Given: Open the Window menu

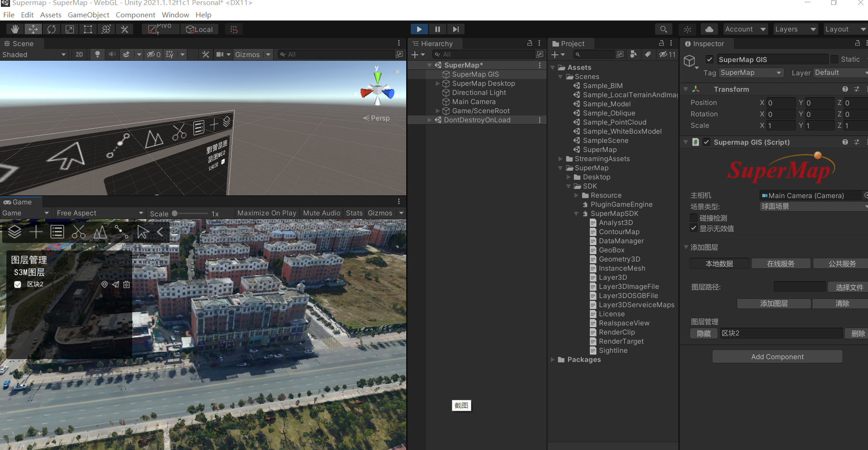Looking at the screenshot, I should 175,15.
